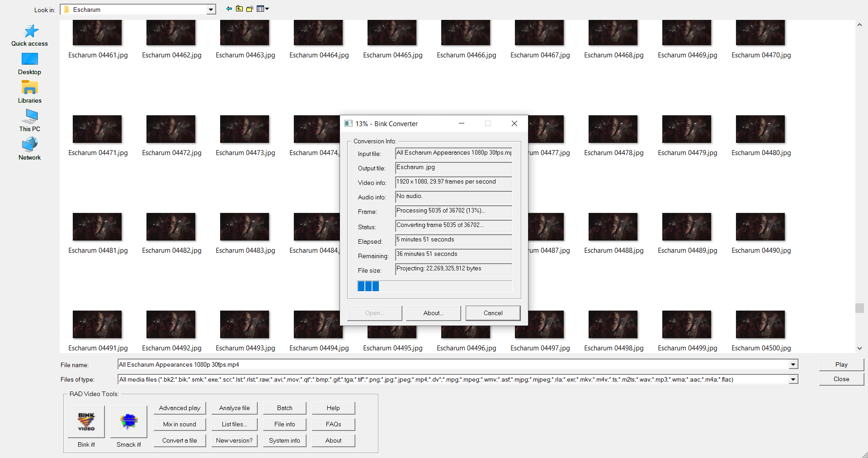
Task: Select the Escharum 04462.jpg thumbnail
Action: 171,33
